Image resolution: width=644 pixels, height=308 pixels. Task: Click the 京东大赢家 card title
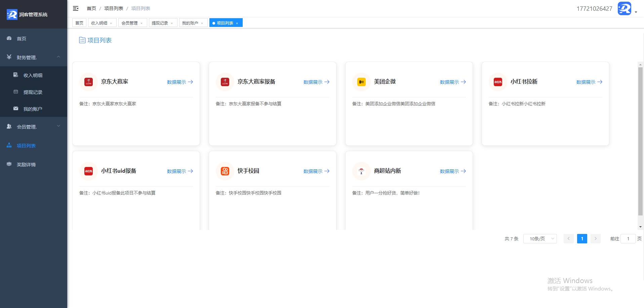115,81
